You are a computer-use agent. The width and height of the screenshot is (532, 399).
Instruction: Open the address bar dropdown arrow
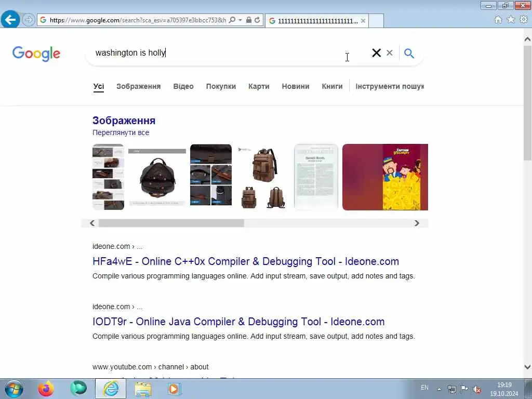click(240, 20)
